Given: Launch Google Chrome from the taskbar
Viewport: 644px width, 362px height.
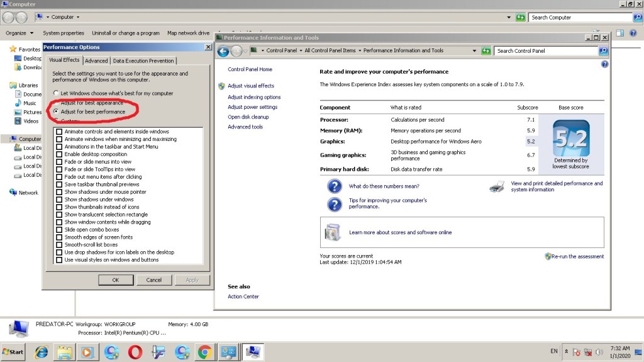Looking at the screenshot, I should pos(204,352).
